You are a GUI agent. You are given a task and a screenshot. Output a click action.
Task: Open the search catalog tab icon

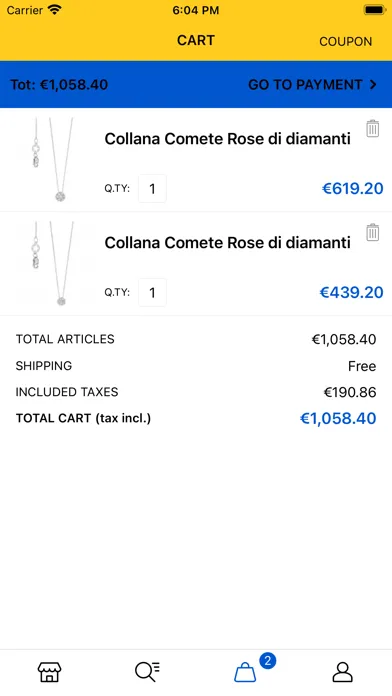tap(147, 672)
